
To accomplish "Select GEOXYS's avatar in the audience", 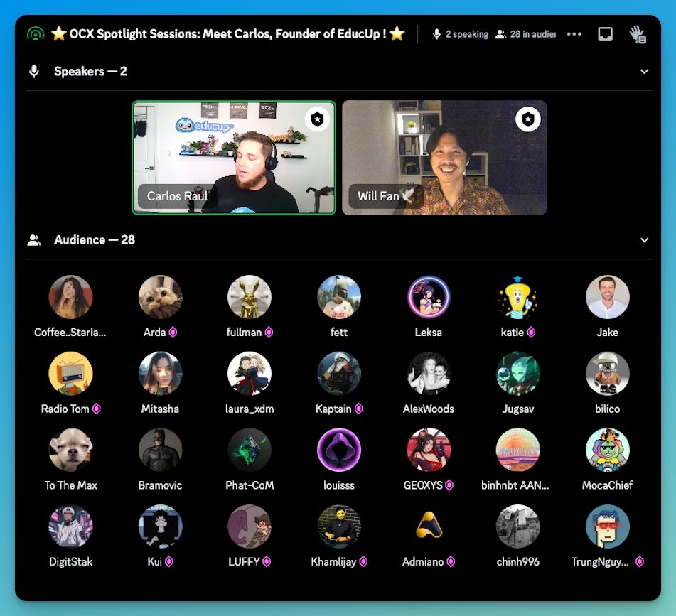I will (x=428, y=449).
